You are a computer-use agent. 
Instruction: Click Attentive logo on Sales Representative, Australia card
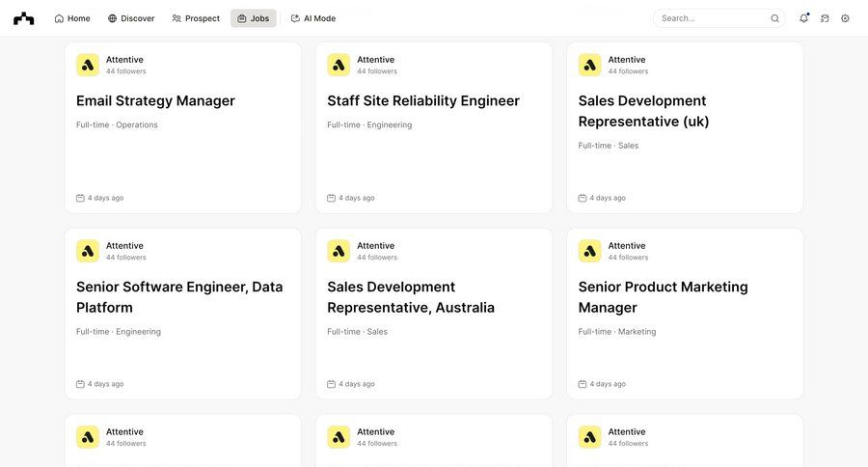pyautogui.click(x=339, y=251)
